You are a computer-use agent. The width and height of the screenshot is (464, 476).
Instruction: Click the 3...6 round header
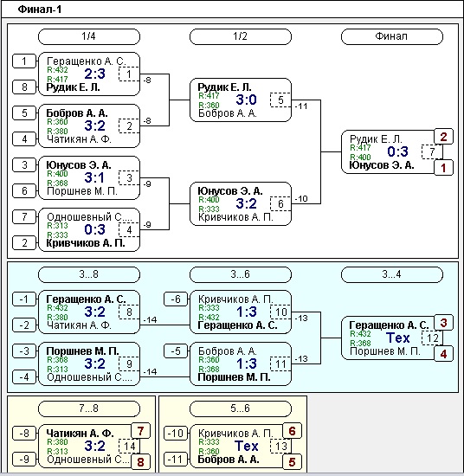[241, 274]
